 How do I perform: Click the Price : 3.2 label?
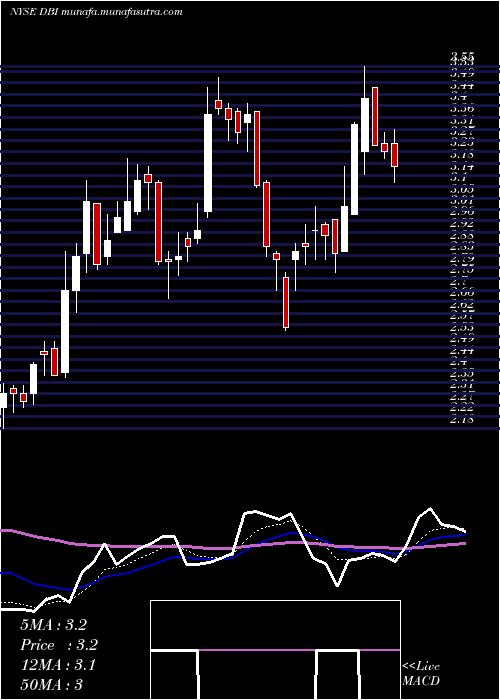pos(59,645)
